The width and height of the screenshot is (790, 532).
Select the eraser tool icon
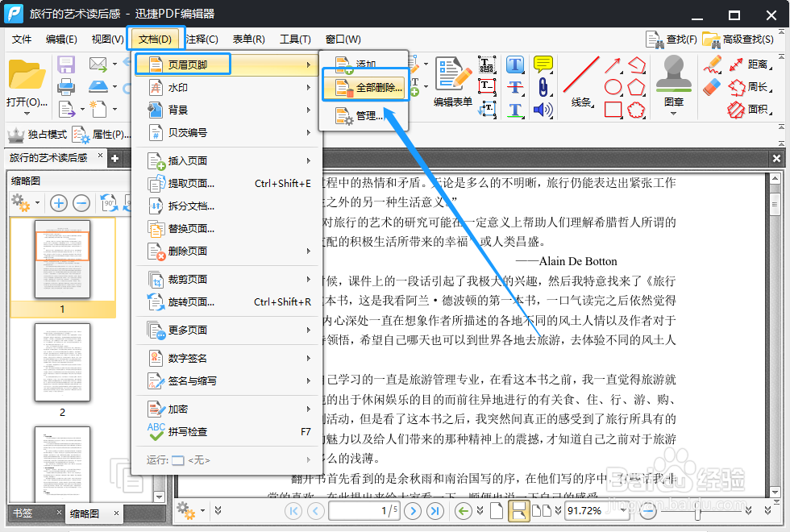pos(711,87)
